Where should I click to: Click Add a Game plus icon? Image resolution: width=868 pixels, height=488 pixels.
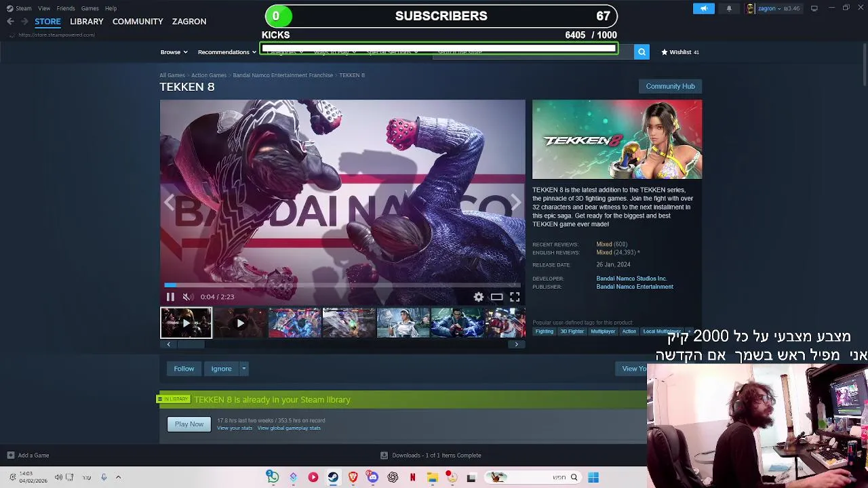(x=11, y=455)
